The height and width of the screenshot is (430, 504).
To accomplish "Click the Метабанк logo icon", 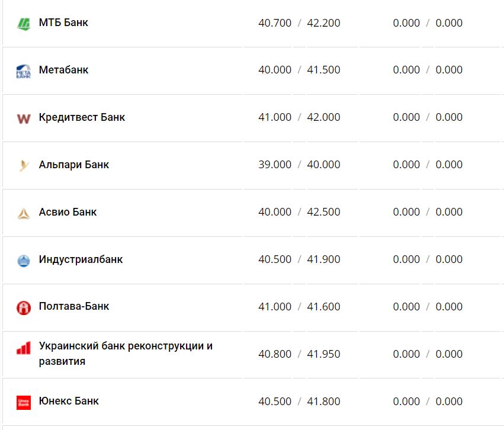I will point(23,71).
